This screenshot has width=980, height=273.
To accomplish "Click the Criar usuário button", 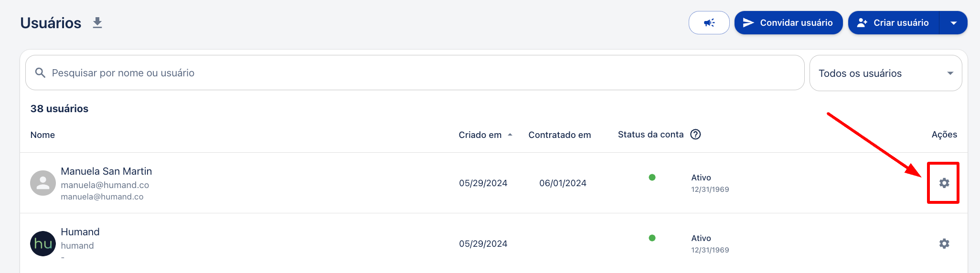I will [894, 23].
